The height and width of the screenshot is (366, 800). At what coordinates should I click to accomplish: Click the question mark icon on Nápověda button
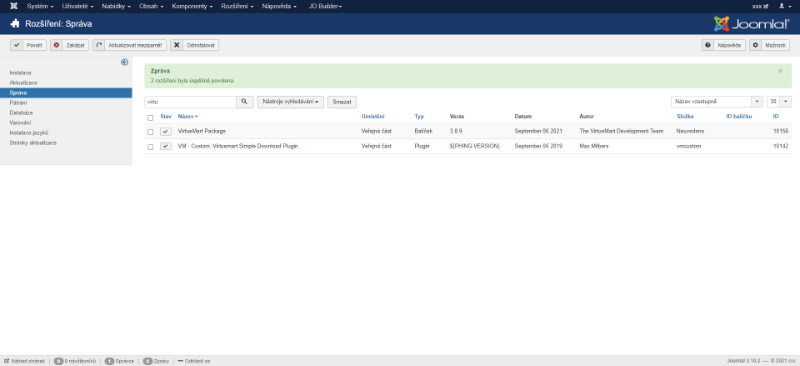click(x=708, y=45)
